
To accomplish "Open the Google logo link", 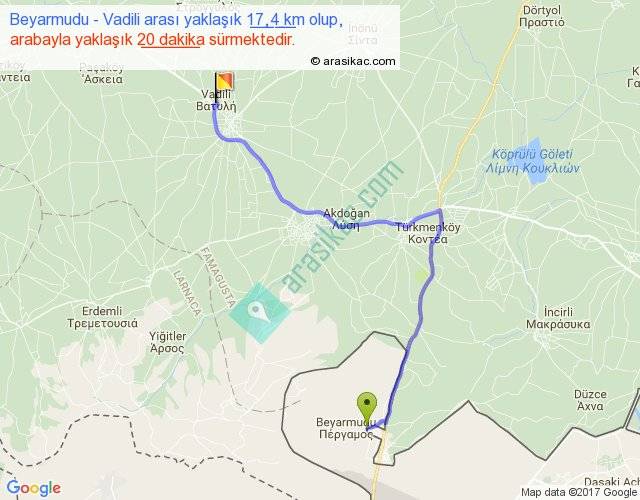I will [34, 488].
